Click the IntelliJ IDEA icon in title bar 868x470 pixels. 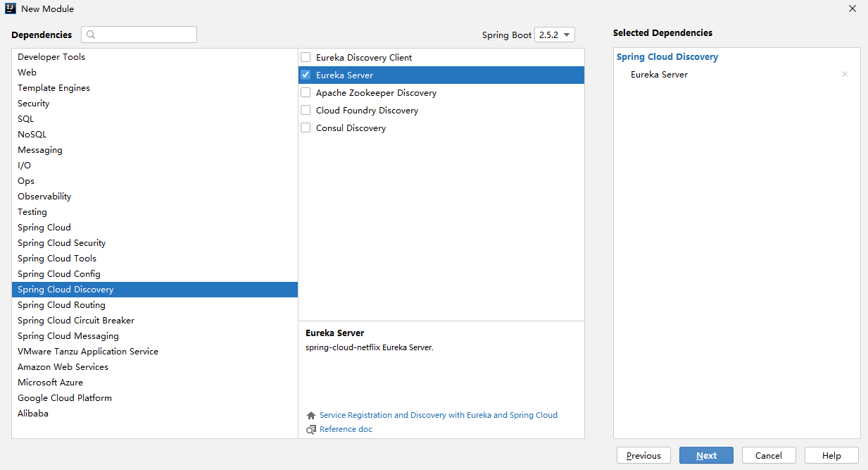10,9
